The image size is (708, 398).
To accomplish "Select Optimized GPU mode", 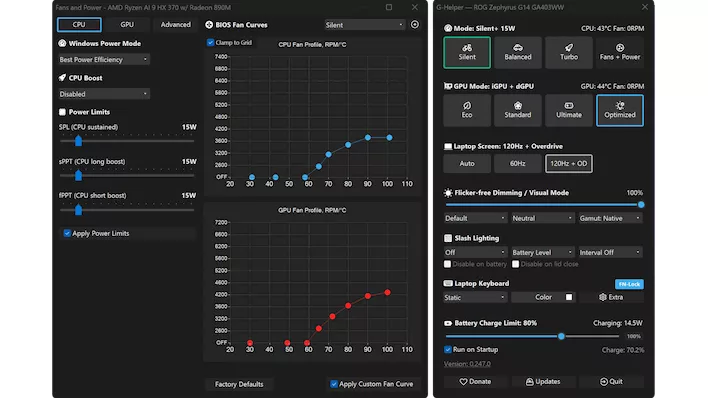I will (620, 110).
